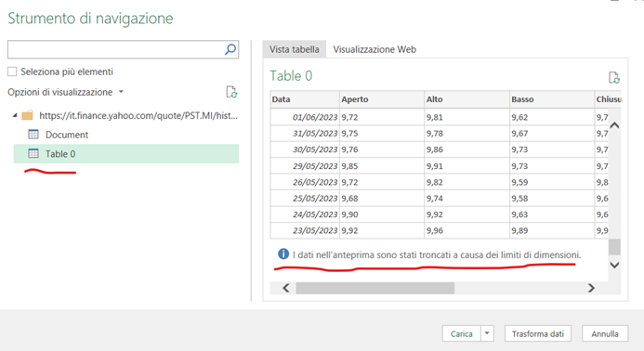Screen dimensions: 644x351
Task: Open the Opzioni di visualizzazione dropdown
Action: pyautogui.click(x=65, y=92)
